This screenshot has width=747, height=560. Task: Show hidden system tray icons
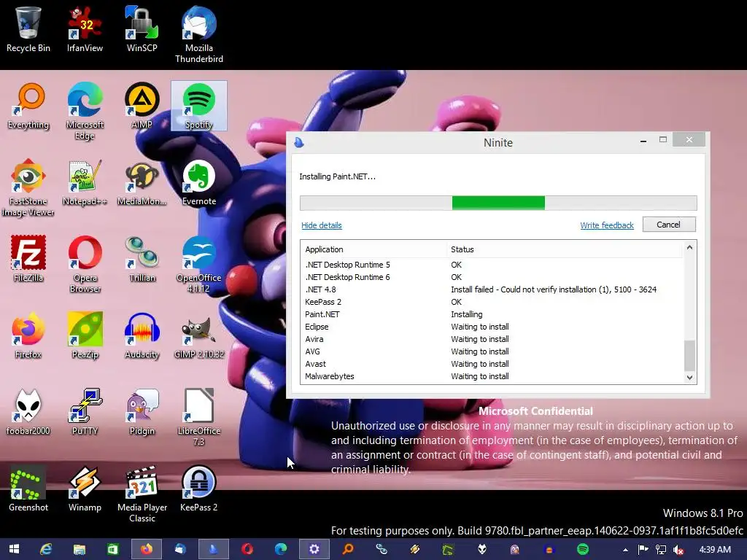[x=625, y=550]
